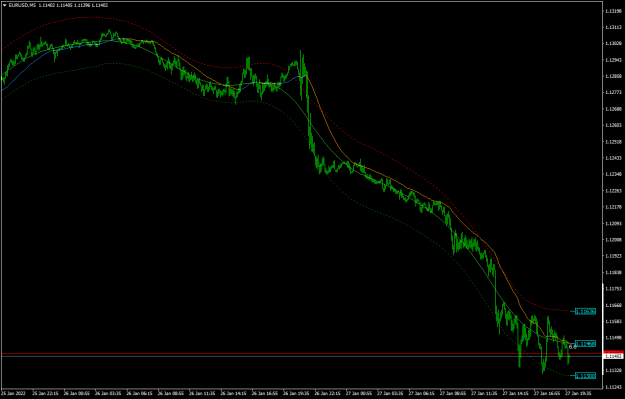Click the 26 Jan 11:35 time label
625x399 pixels.
click(x=202, y=393)
